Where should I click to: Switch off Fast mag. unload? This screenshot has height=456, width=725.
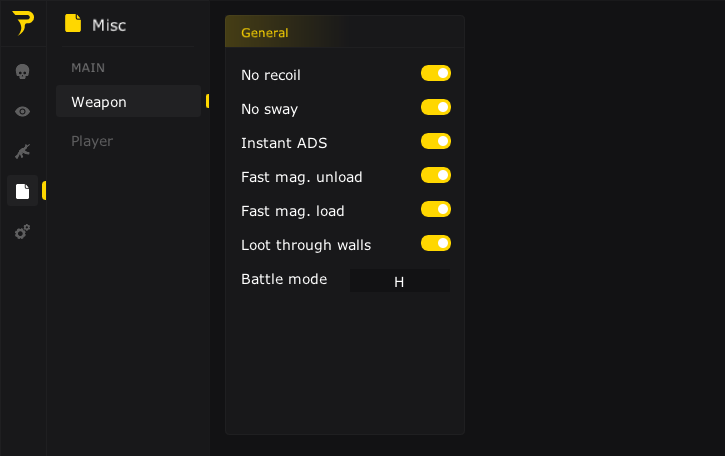435,175
